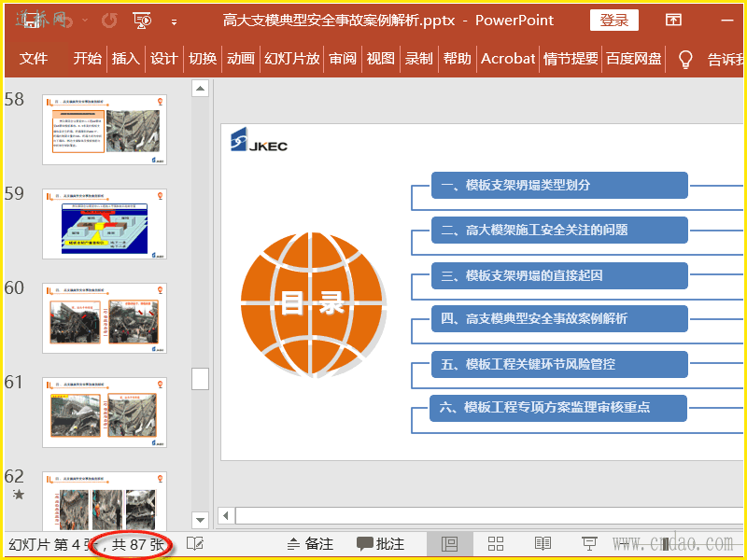Start Slide Show from status bar icon
747x560 pixels.
point(589,544)
